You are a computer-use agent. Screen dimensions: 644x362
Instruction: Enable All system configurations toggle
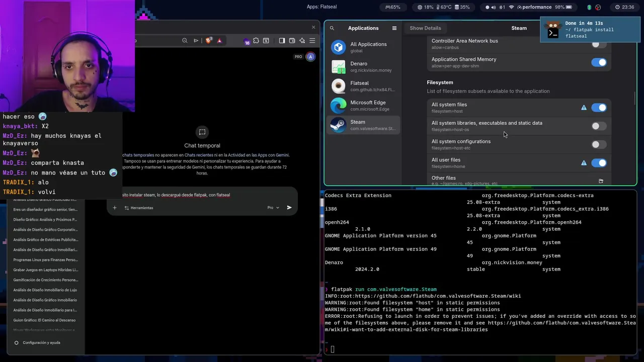point(599,145)
